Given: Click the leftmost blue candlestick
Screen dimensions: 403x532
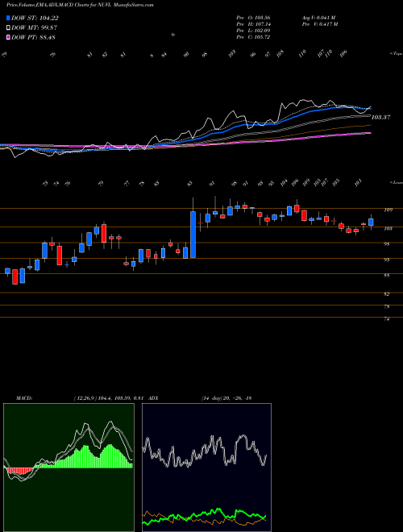Looking at the screenshot, I should click(x=7, y=271).
